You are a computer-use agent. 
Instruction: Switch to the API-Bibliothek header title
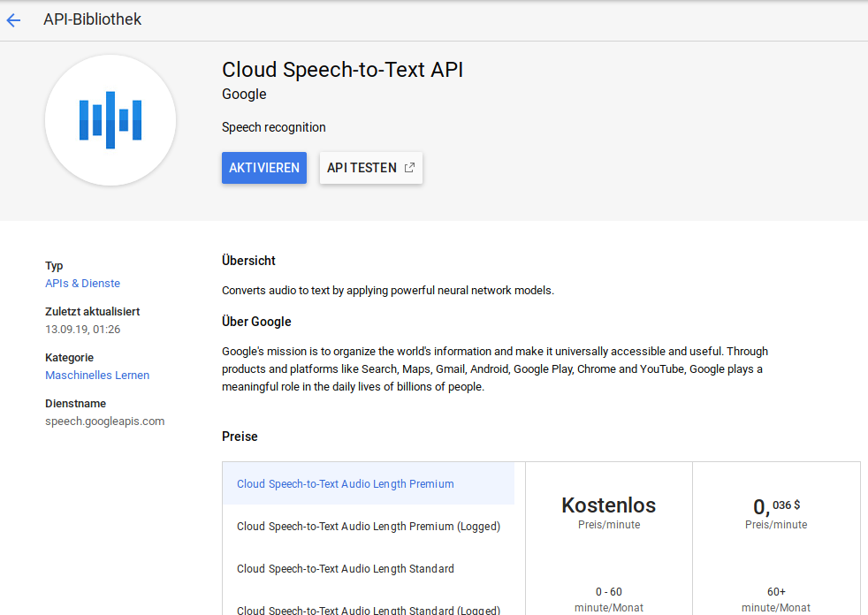point(92,19)
